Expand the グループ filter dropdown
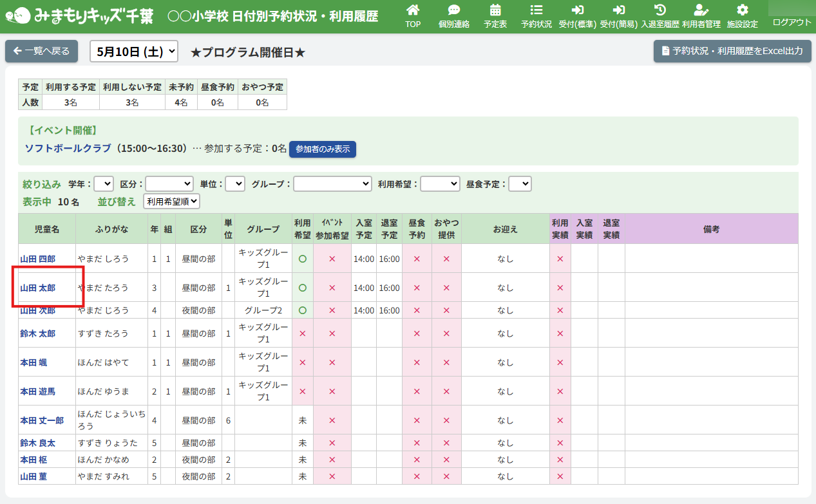Viewport: 816px width, 504px height. (332, 184)
